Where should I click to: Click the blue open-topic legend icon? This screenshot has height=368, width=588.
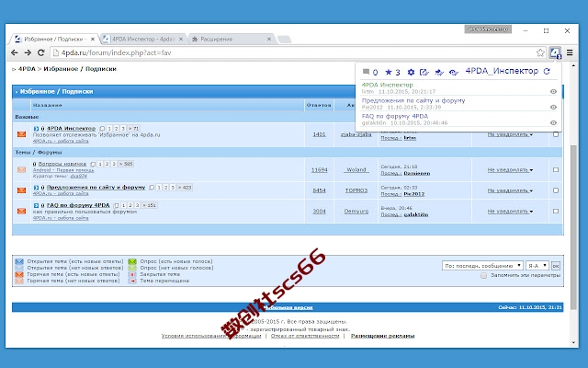point(19,261)
